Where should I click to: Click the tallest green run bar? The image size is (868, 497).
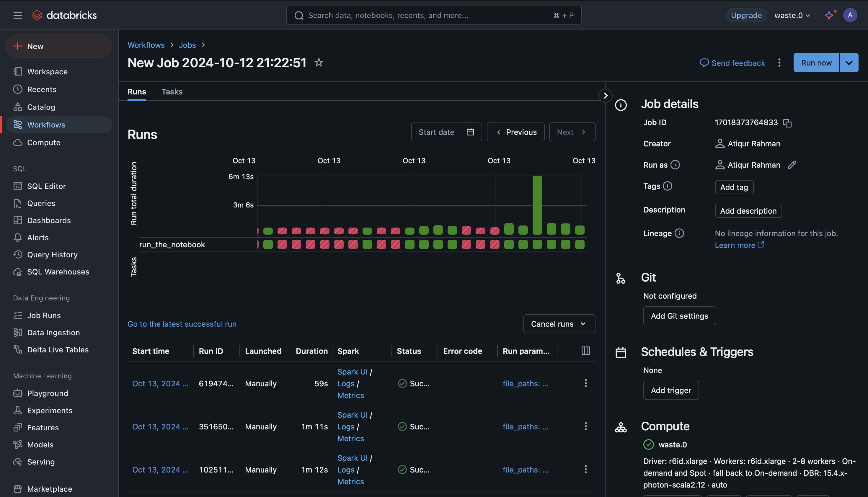tap(537, 205)
